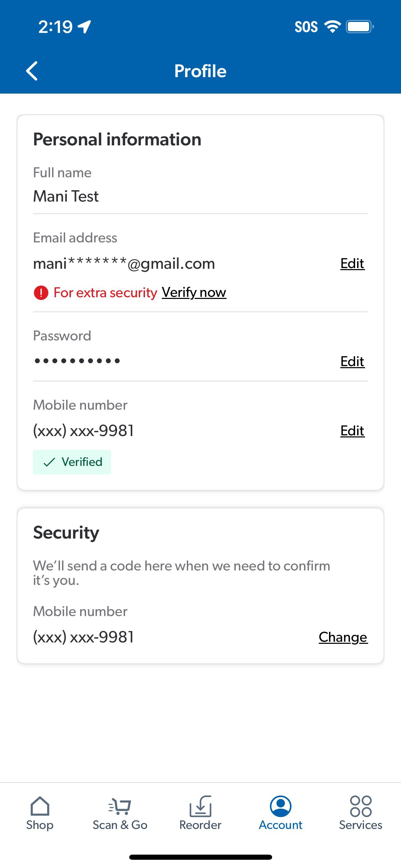The image size is (401, 868).
Task: Edit the email address
Action: pos(352,264)
